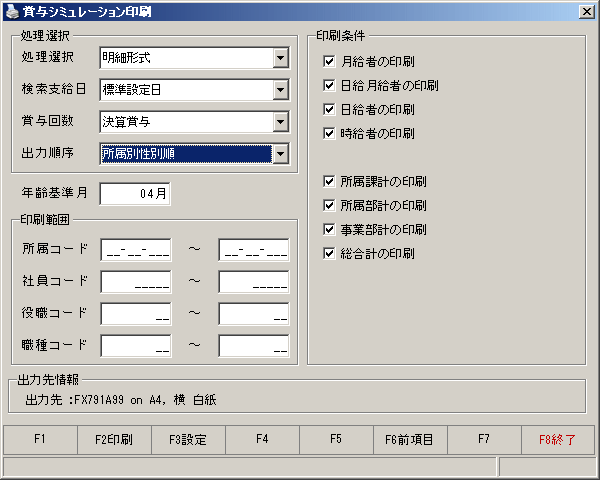
Task: Click the 職種コード start field
Action: (x=136, y=346)
